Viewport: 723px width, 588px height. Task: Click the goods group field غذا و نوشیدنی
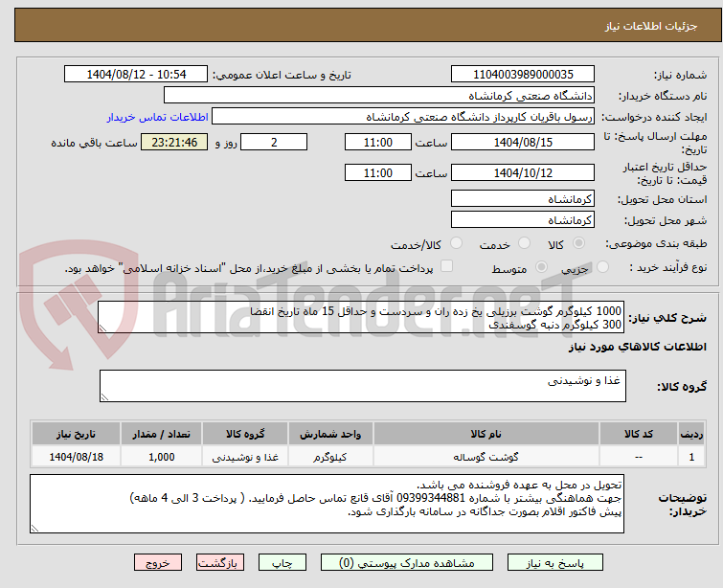[x=362, y=386]
